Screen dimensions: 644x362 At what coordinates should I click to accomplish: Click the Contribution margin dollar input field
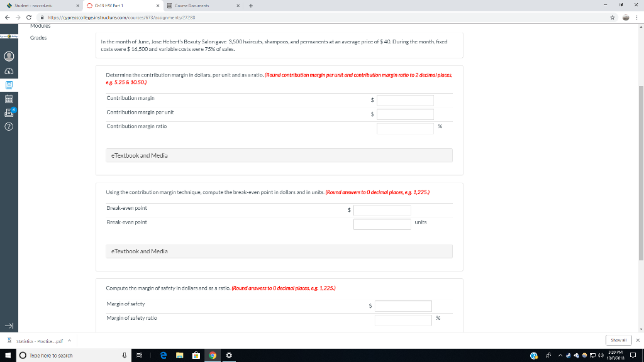[406, 100]
